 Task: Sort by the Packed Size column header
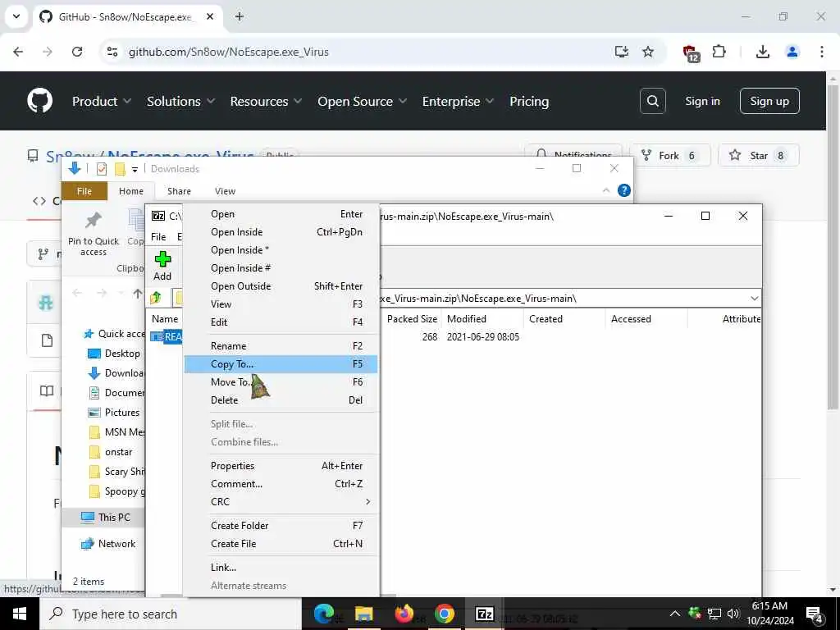coord(412,319)
